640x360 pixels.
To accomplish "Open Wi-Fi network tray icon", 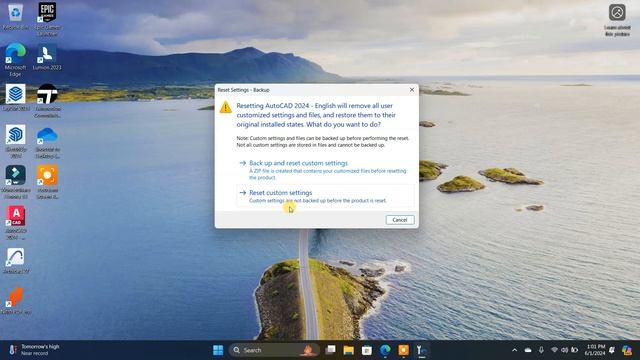I will pyautogui.click(x=554, y=350).
